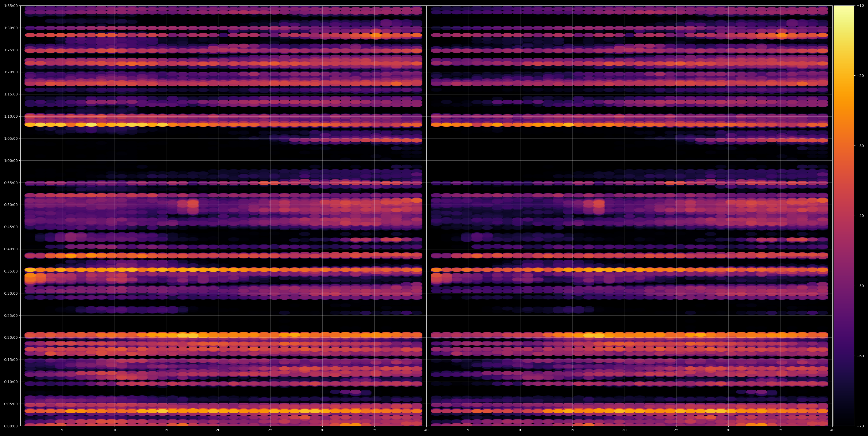The height and width of the screenshot is (436, 868).
Task: Pick the 0:45:00 time label
Action: click(x=11, y=227)
